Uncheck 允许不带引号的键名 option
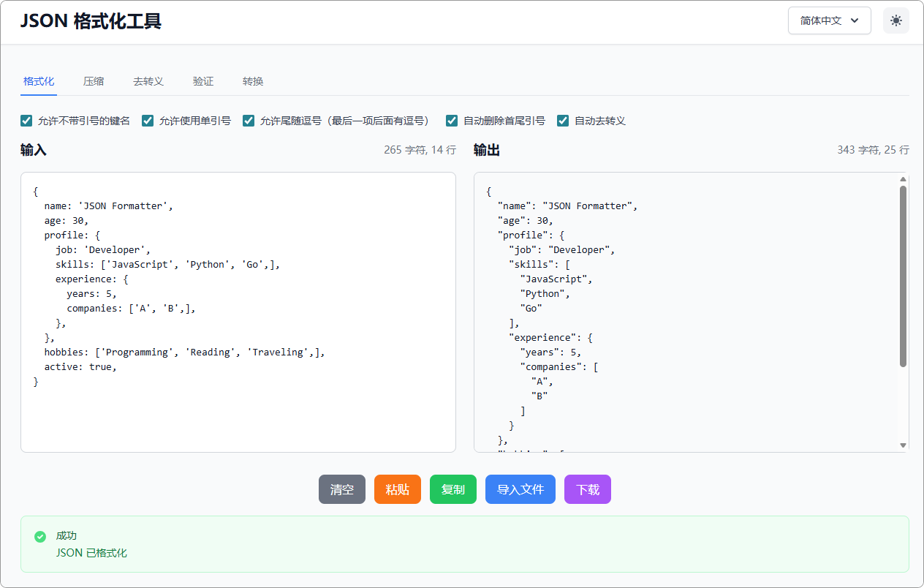This screenshot has width=924, height=588. 26,120
